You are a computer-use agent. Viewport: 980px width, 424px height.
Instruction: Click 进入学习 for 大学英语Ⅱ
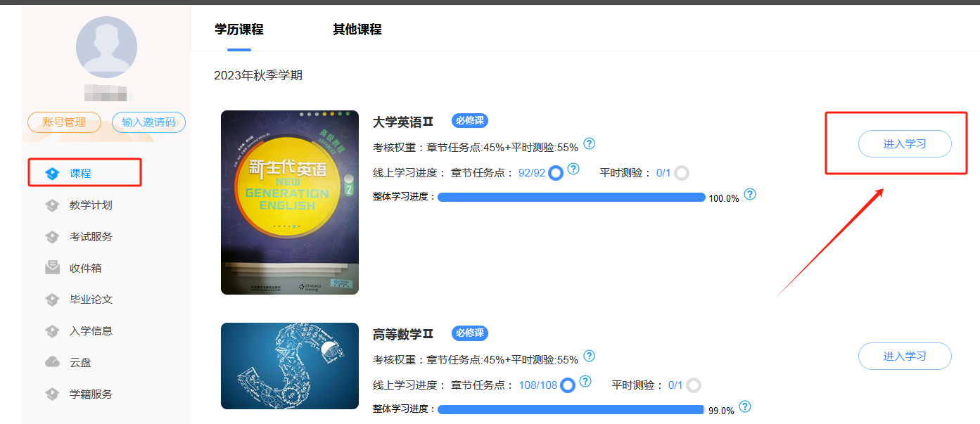(x=905, y=144)
